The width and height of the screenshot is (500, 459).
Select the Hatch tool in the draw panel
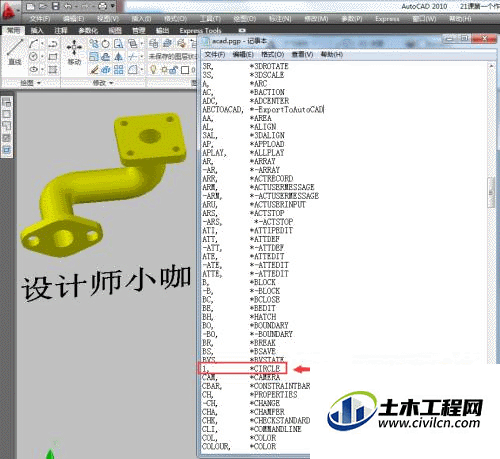(53, 69)
